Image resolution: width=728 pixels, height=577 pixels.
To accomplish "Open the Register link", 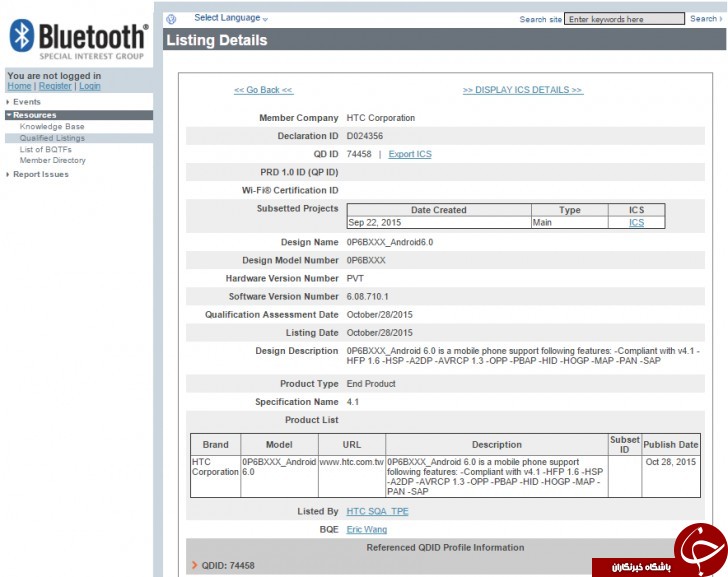I will pos(55,86).
